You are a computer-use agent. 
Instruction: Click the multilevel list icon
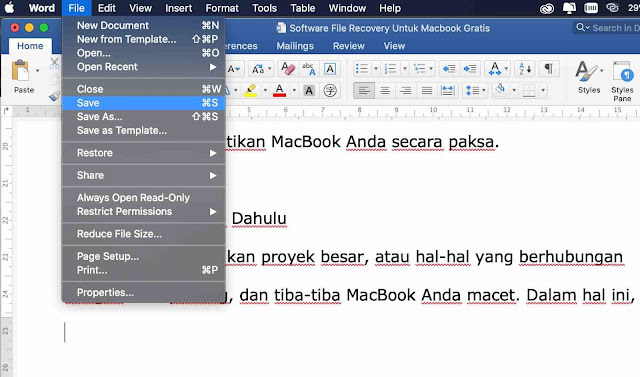coord(419,69)
